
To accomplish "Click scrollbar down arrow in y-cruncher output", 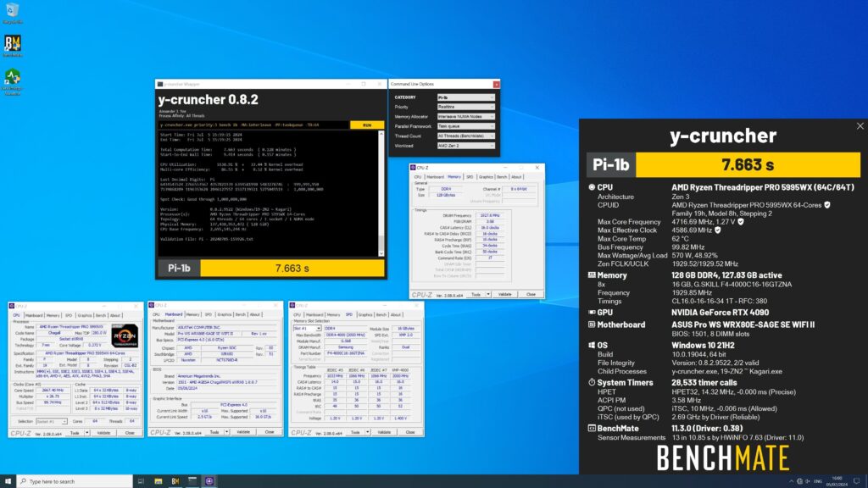I will tap(381, 253).
